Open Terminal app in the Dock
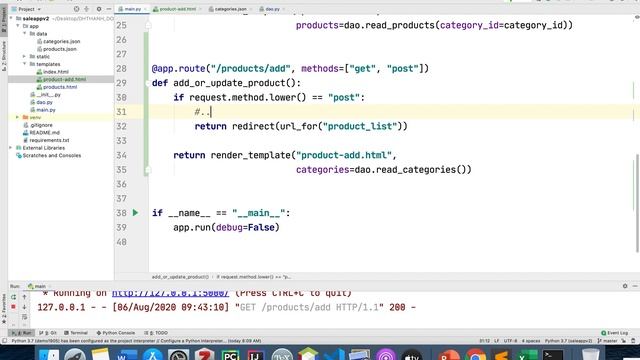This screenshot has width=640, height=360. click(x=553, y=356)
